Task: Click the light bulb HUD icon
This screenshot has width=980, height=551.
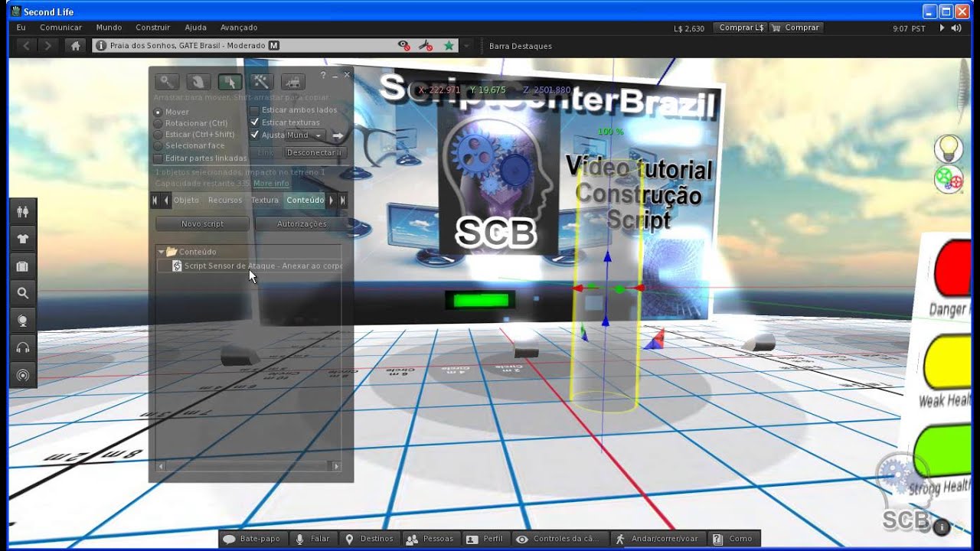Action: tap(949, 148)
